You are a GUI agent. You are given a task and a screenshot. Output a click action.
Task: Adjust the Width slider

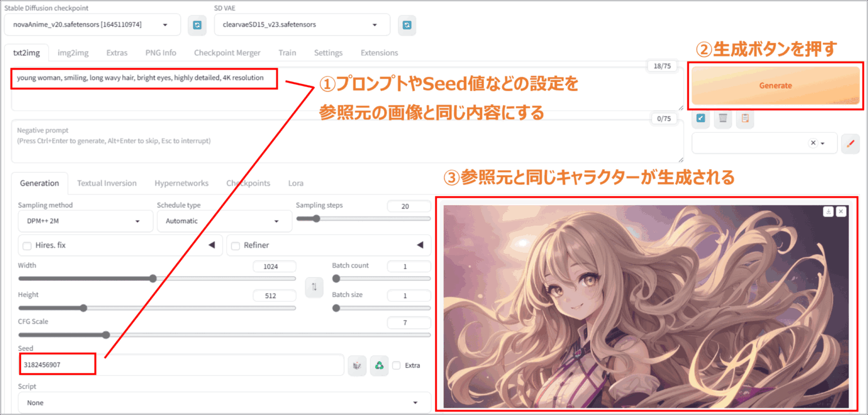click(x=157, y=278)
